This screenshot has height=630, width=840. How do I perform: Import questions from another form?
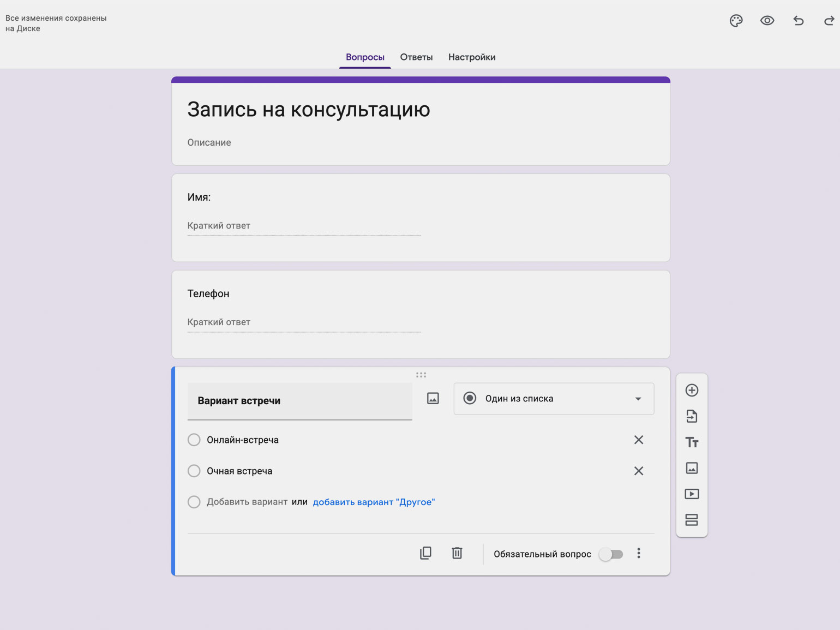pyautogui.click(x=692, y=416)
